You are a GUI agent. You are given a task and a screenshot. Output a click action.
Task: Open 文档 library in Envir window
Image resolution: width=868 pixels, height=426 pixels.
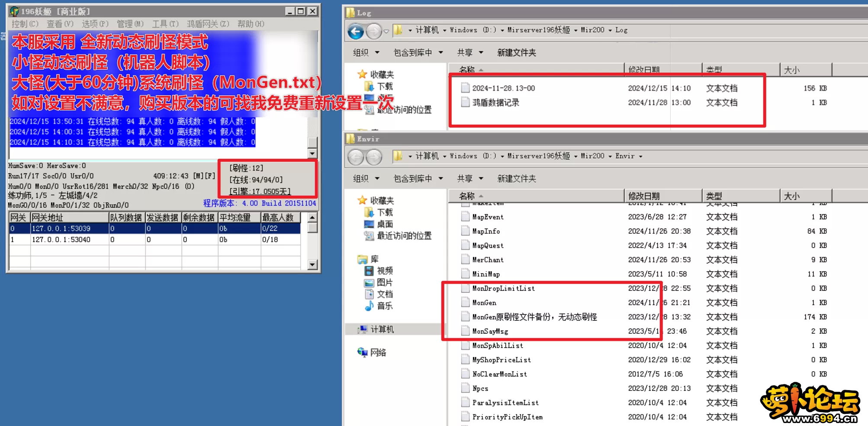click(x=379, y=294)
